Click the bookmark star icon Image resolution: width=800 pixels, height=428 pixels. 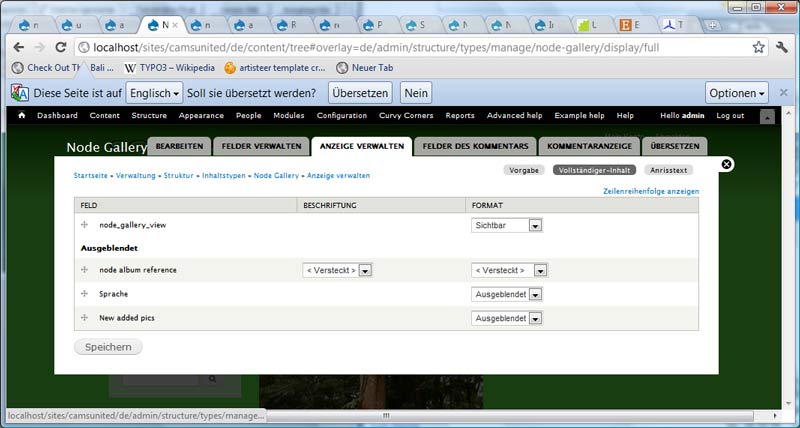758,47
